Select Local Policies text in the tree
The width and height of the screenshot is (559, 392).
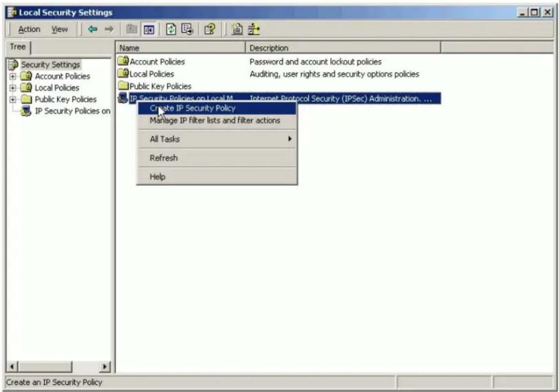pos(57,88)
